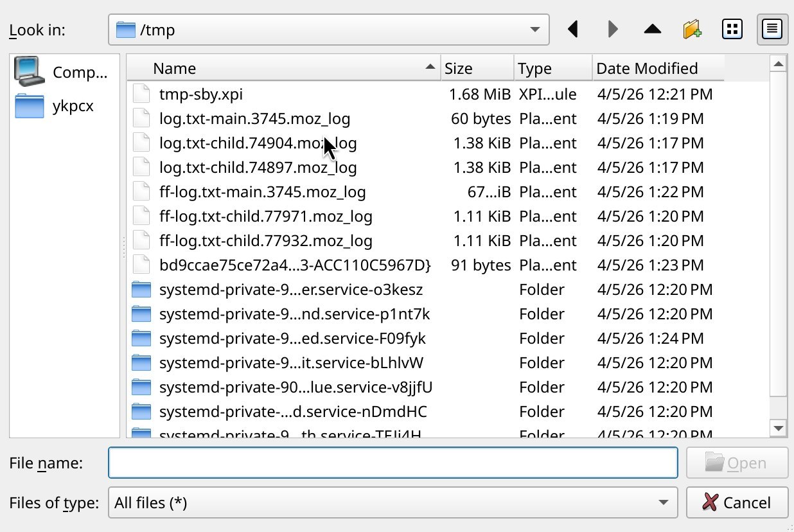Viewport: 794px width, 532px height.
Task: Focus the File name text field
Action: [x=392, y=463]
